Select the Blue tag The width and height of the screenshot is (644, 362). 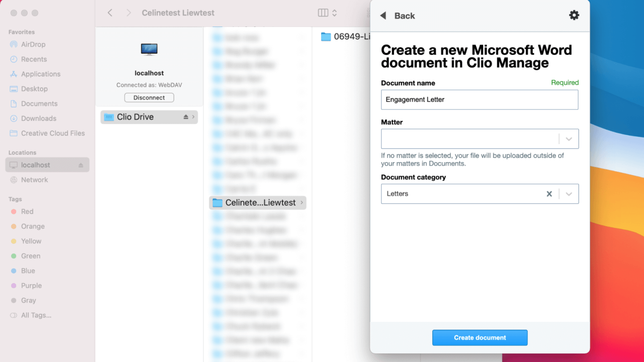pyautogui.click(x=28, y=271)
